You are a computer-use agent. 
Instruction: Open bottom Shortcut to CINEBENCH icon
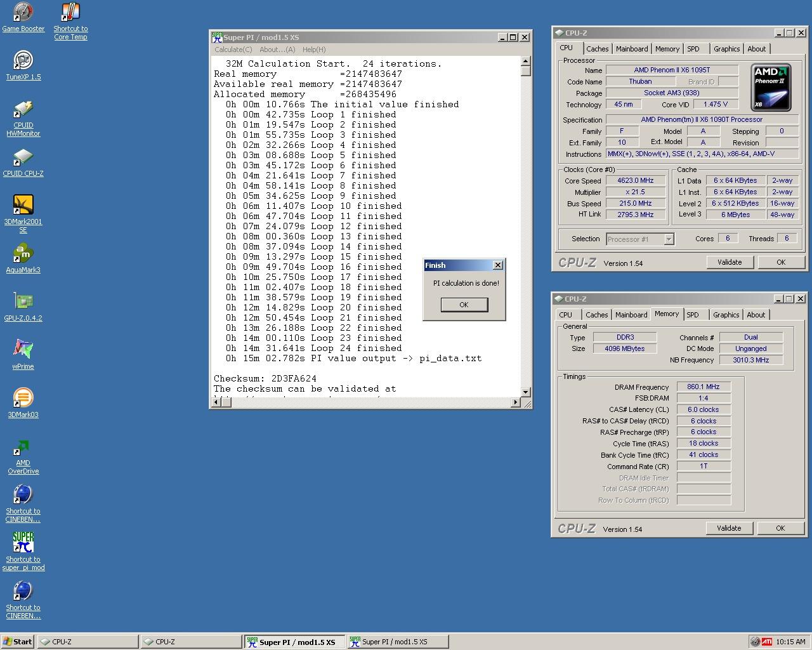point(23,600)
